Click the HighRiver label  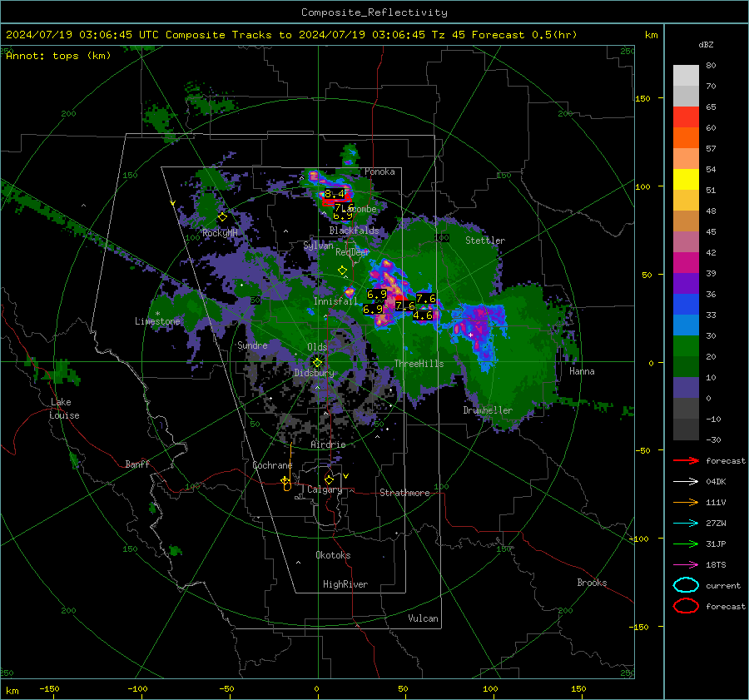(x=345, y=584)
